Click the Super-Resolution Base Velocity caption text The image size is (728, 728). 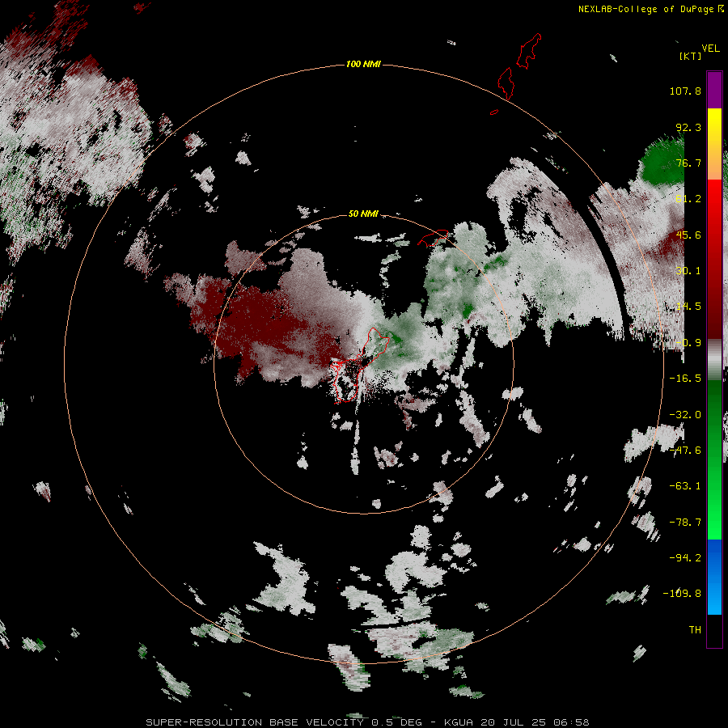click(x=367, y=722)
